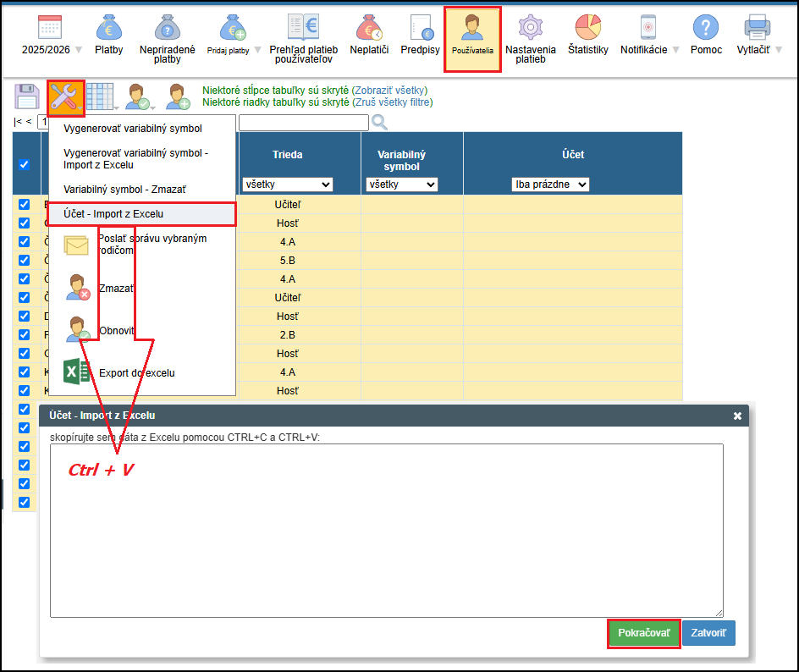Open the Notifikácie phone icon

(x=648, y=29)
